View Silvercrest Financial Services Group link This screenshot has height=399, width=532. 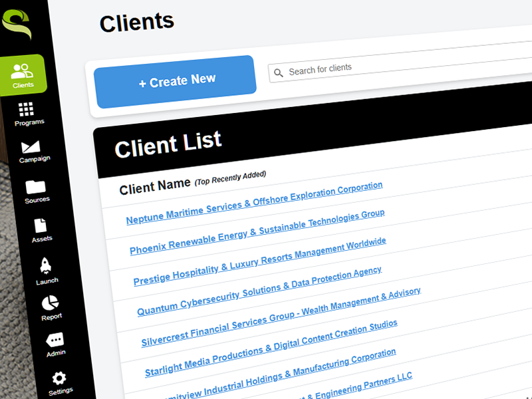tap(281, 318)
